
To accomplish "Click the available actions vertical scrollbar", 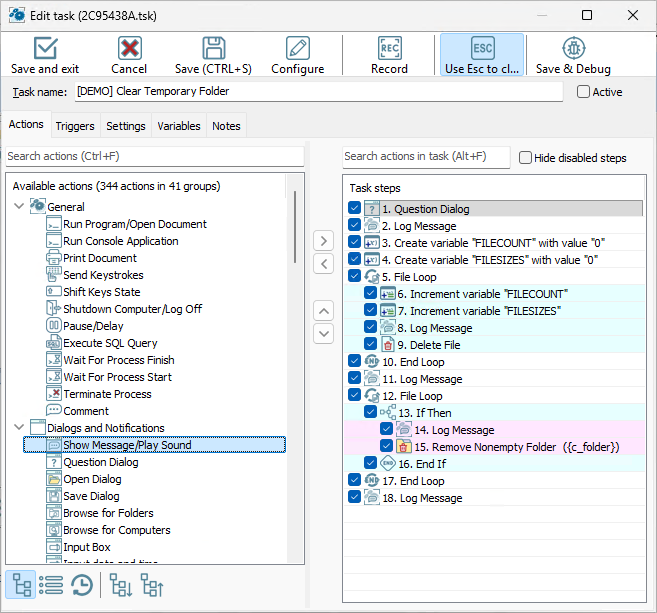I will tap(295, 227).
